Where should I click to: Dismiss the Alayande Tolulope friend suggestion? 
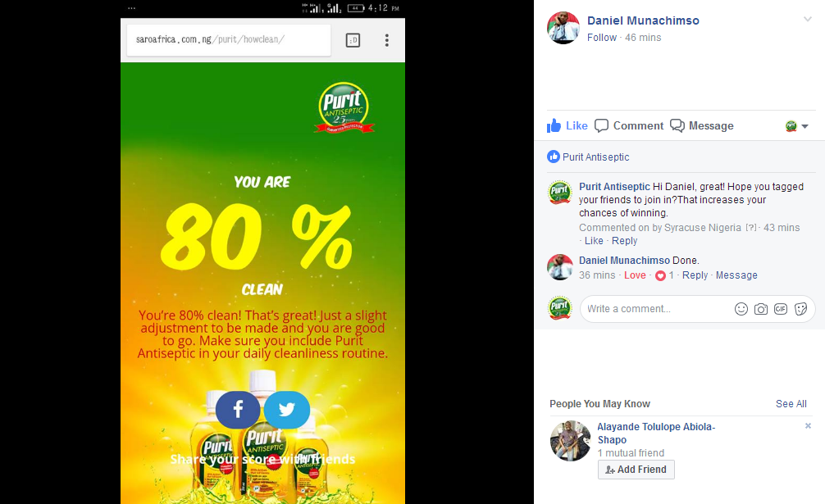click(x=808, y=425)
